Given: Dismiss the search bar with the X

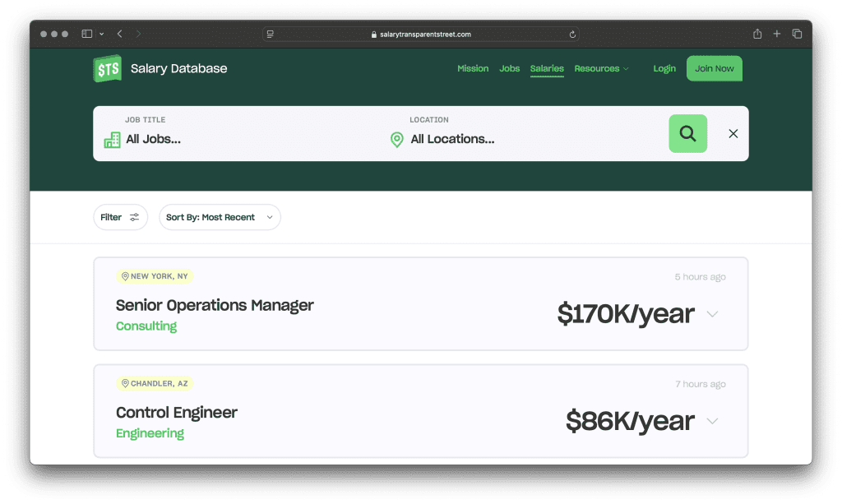Looking at the screenshot, I should click(733, 133).
